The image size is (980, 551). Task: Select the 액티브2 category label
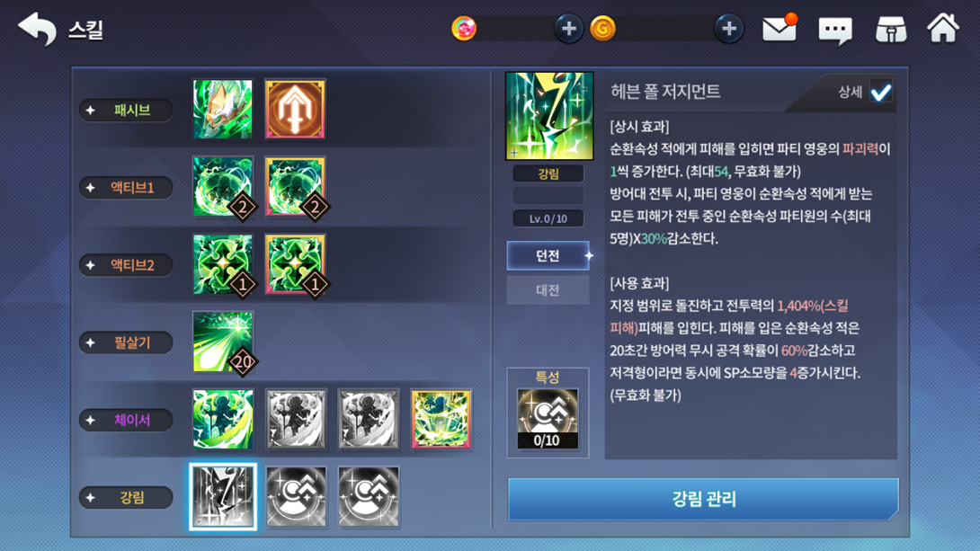126,265
